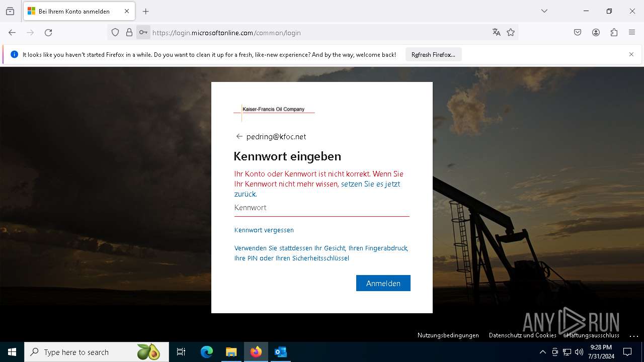Open the tracking protection shield icon
644x362 pixels.
point(115,33)
